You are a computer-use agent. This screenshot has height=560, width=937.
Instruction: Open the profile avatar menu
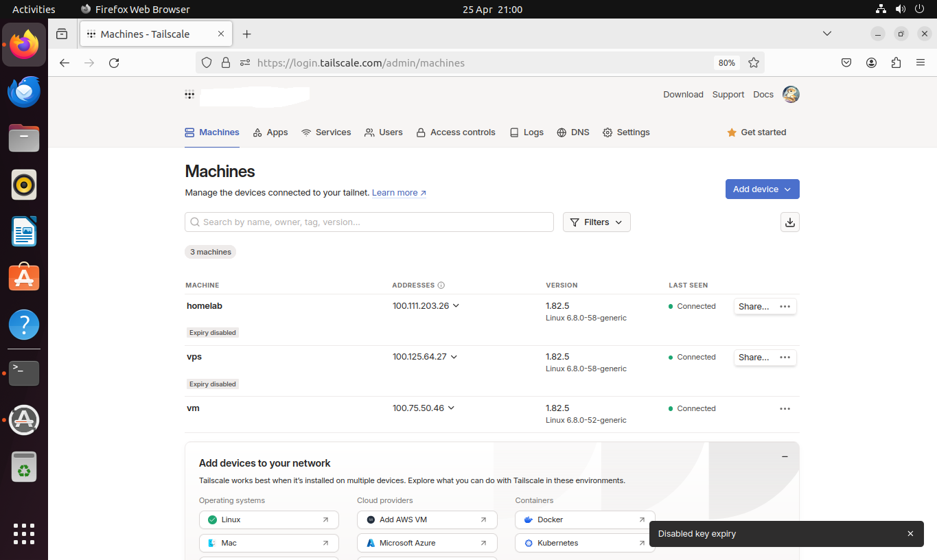point(790,95)
